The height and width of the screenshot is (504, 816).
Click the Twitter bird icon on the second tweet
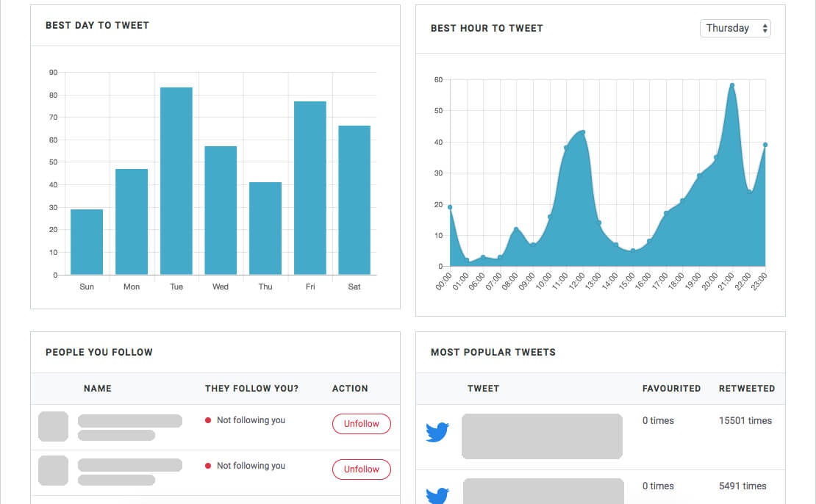tap(437, 496)
